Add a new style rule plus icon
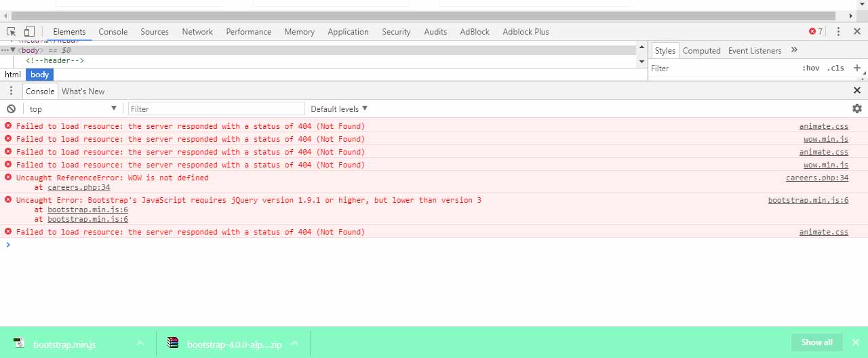Screen dimensions: 868x358 857,68
